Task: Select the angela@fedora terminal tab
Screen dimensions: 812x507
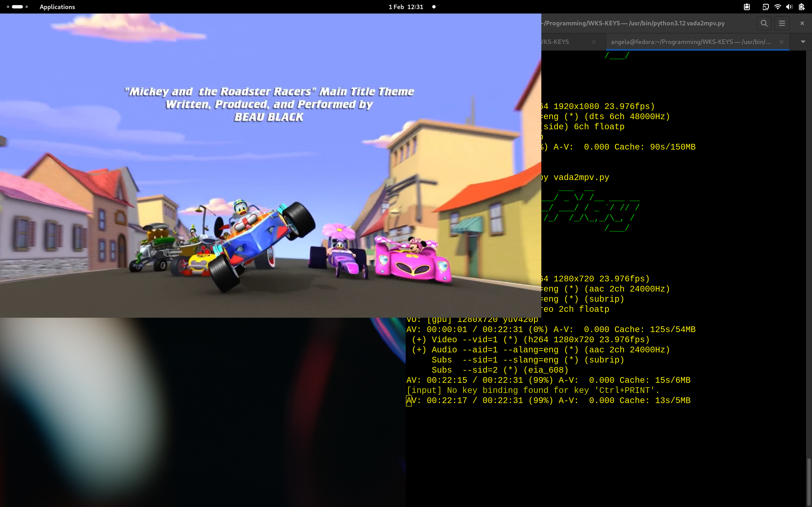Action: click(691, 42)
